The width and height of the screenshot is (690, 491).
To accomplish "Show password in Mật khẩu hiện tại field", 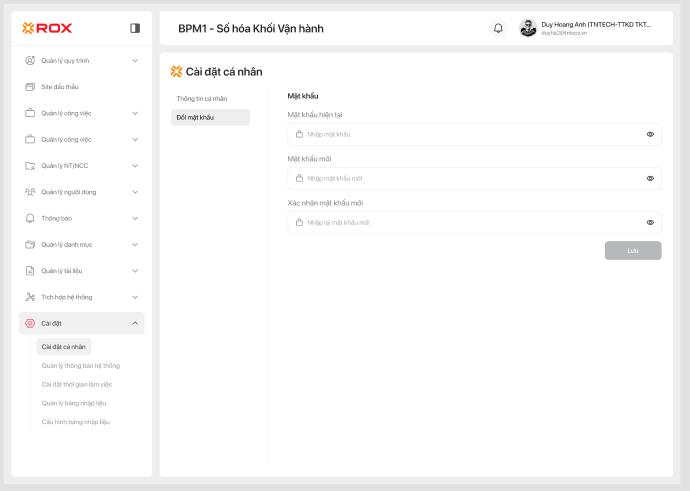I will coord(650,134).
